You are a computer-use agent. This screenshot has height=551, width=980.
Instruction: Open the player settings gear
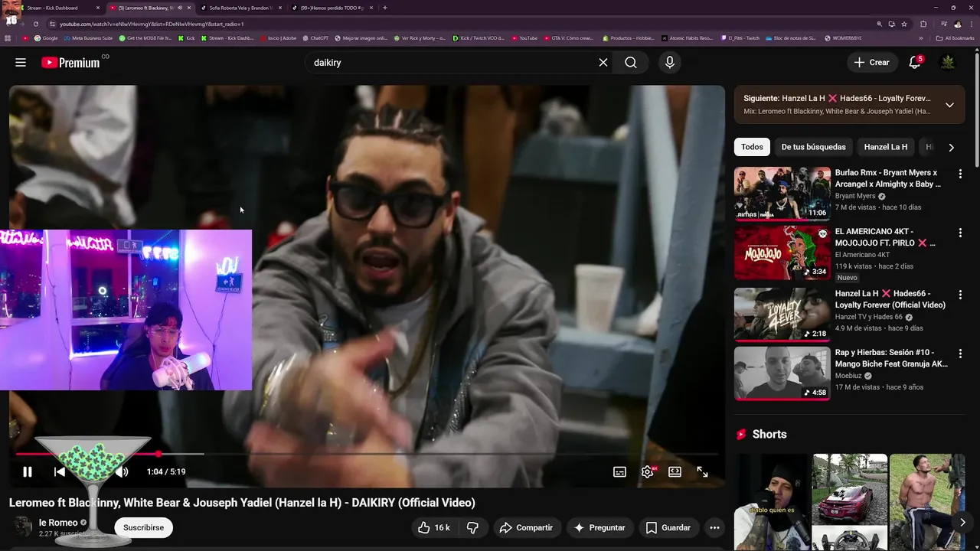(648, 472)
